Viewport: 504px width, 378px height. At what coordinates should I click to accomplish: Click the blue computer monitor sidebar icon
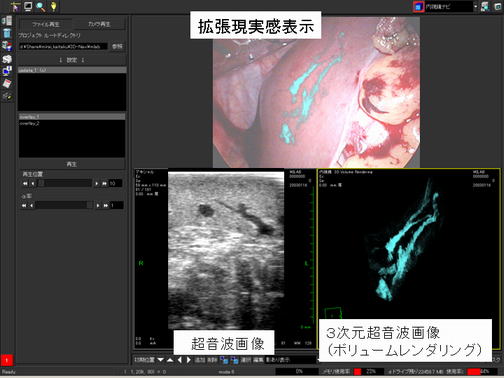point(7,71)
